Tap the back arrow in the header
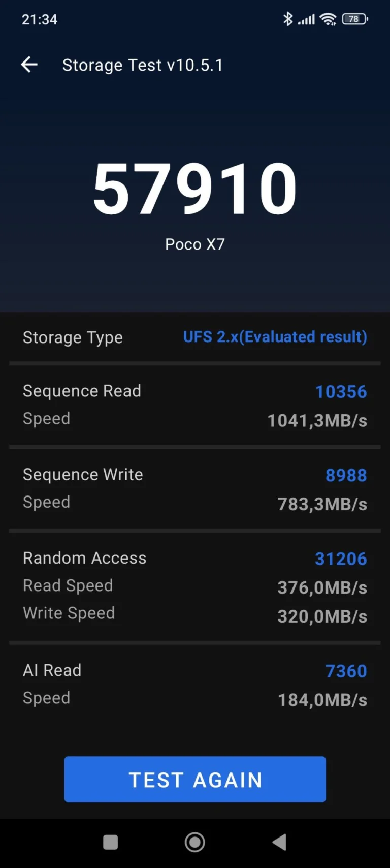This screenshot has width=390, height=868. coord(29,65)
